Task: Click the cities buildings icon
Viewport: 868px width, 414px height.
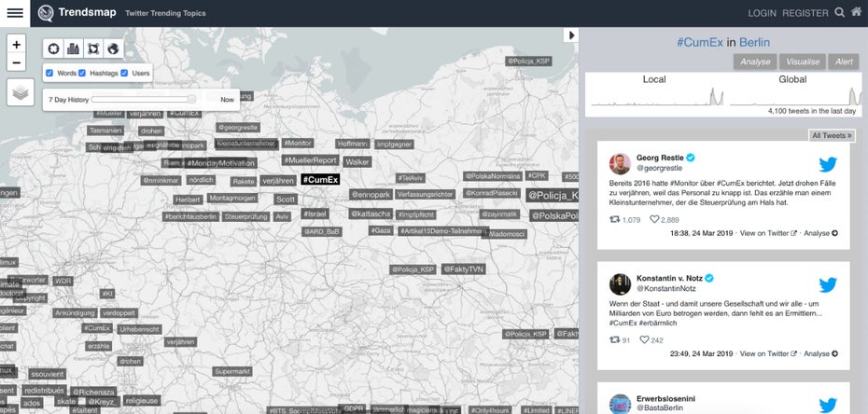Action: [x=73, y=48]
